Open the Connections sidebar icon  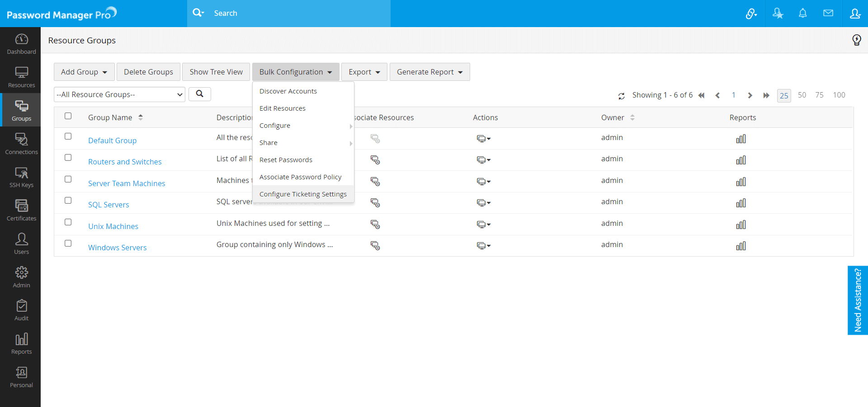[21, 144]
